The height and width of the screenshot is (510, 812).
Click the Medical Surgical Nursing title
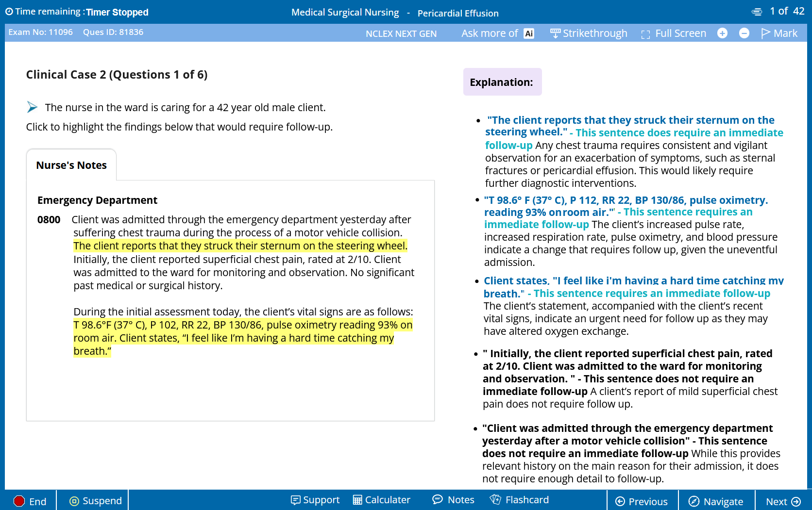[345, 12]
